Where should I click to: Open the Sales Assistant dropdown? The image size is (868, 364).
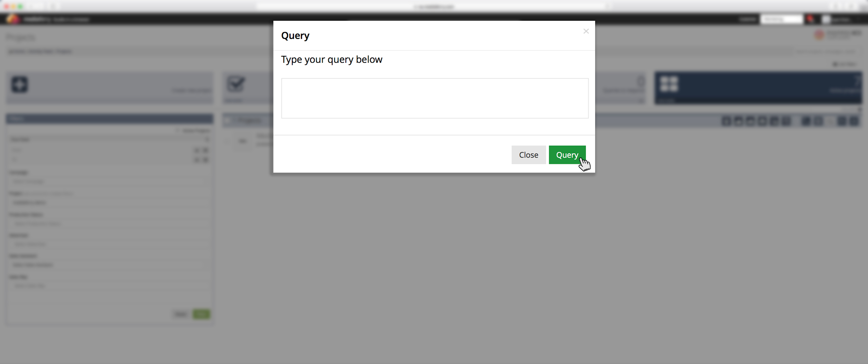[109, 265]
